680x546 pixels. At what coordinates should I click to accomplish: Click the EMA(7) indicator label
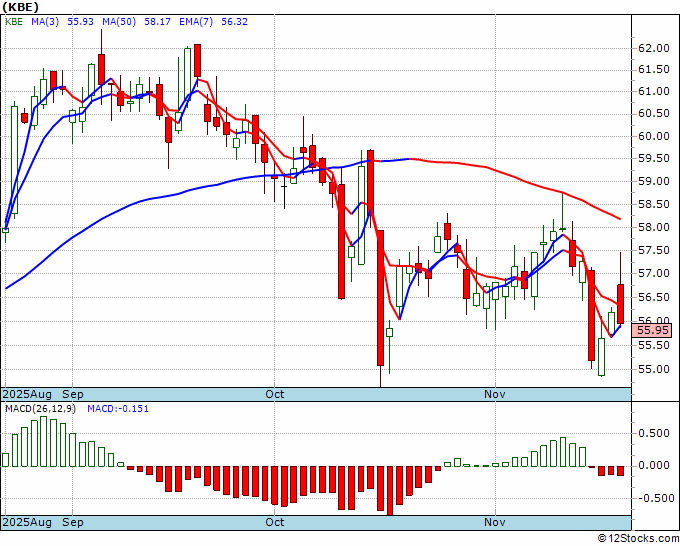pos(196,22)
